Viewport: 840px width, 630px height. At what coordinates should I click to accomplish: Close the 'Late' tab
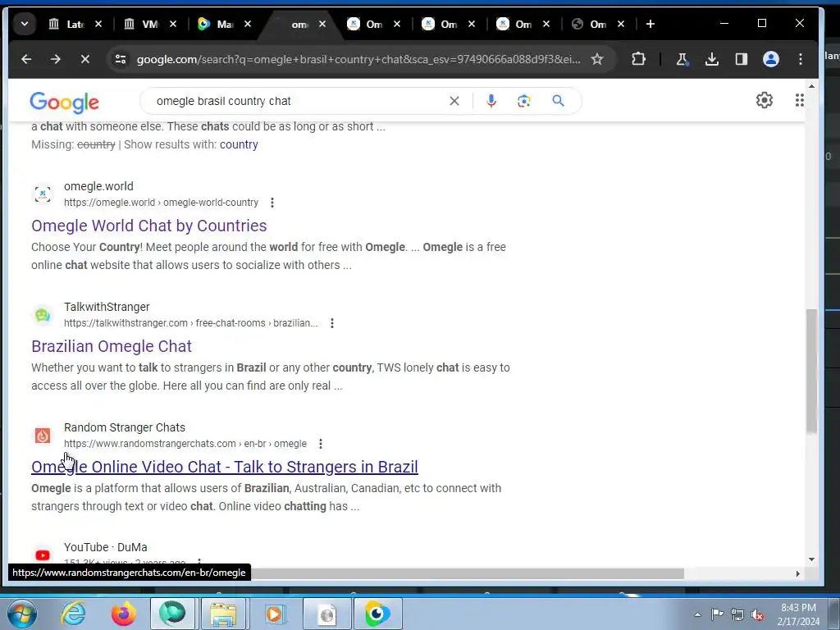(98, 24)
